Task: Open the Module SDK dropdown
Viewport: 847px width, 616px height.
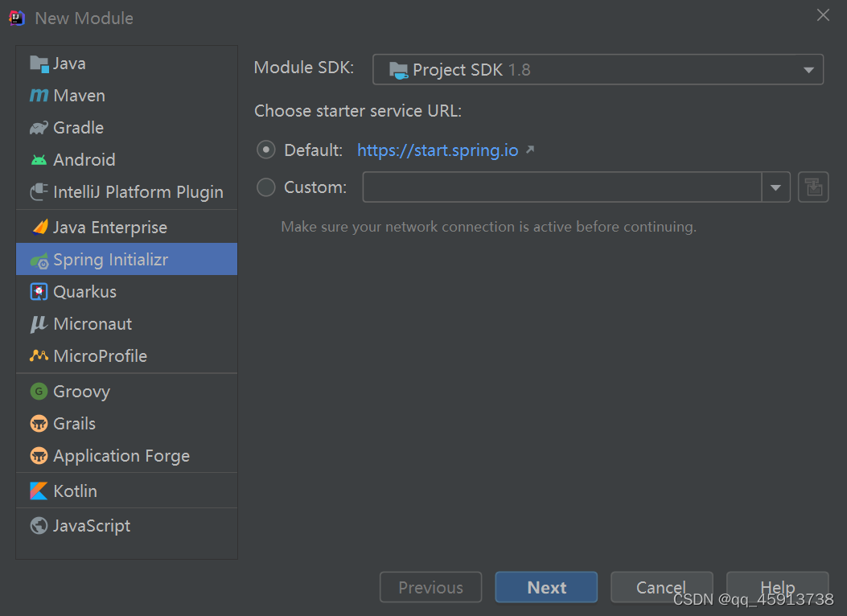Action: tap(598, 70)
